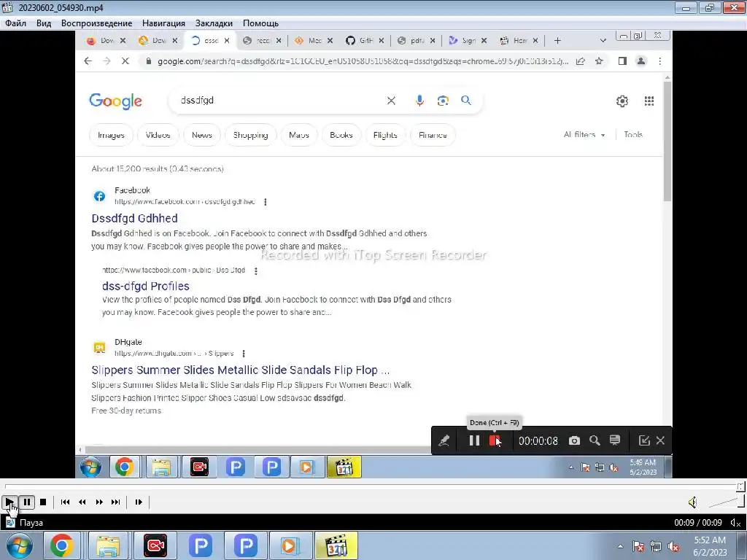
Task: Click the Pause button in player controls
Action: [x=27, y=502]
